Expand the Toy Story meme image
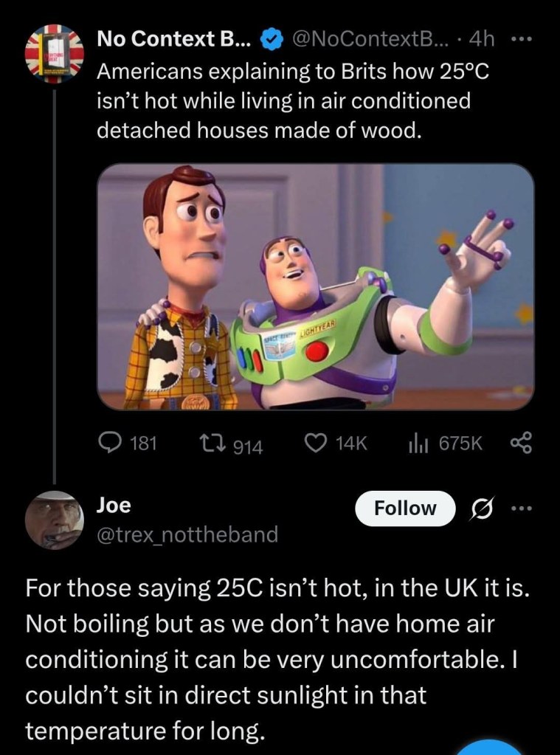 (x=316, y=287)
